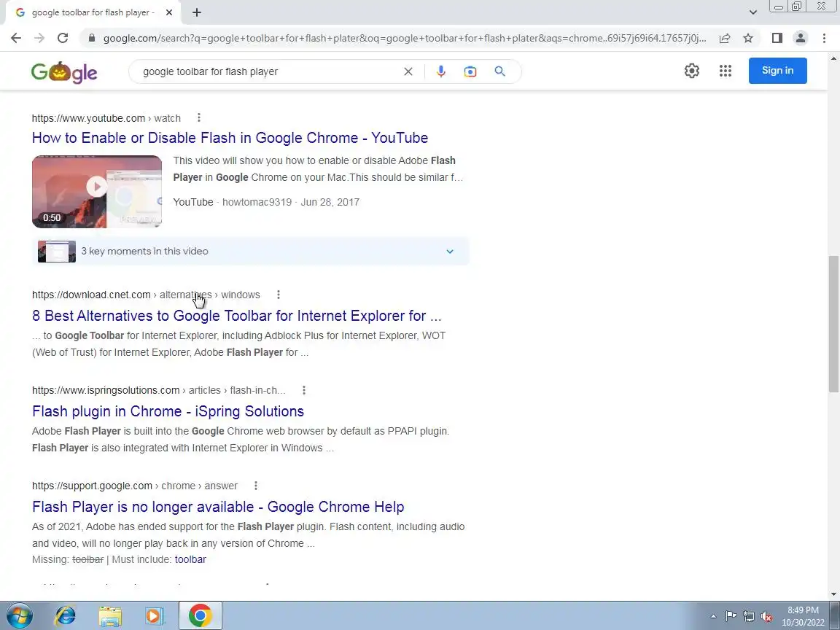Play the YouTube video thumbnail preview
Image resolution: width=840 pixels, height=630 pixels.
97,191
